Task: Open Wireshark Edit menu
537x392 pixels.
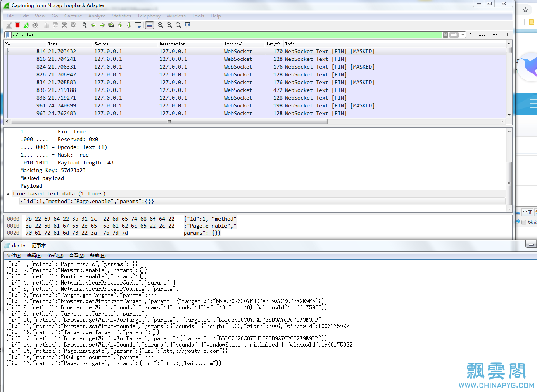Action: pos(24,16)
